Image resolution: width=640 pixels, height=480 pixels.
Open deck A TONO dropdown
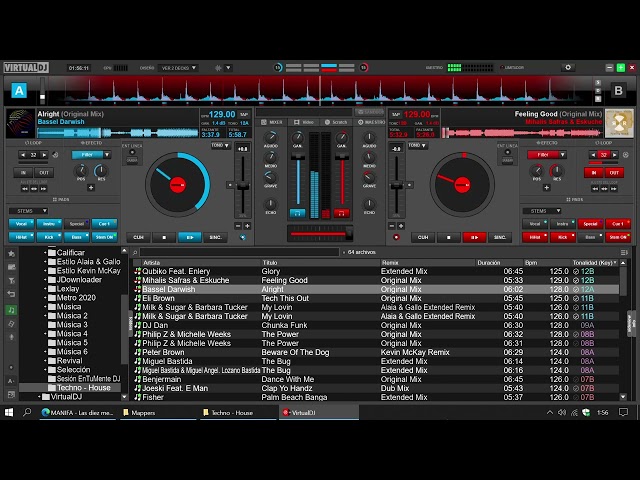coord(221,146)
